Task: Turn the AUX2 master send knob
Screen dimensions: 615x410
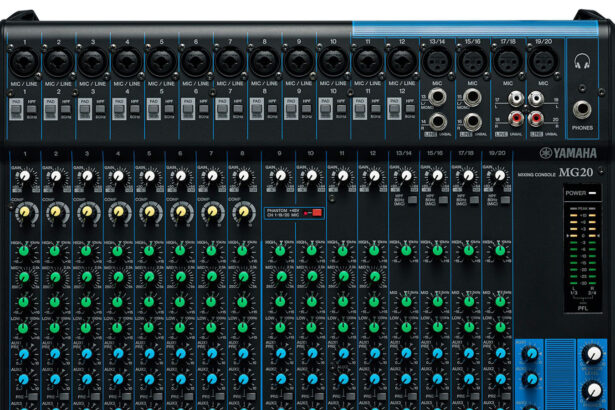Action: point(531,379)
